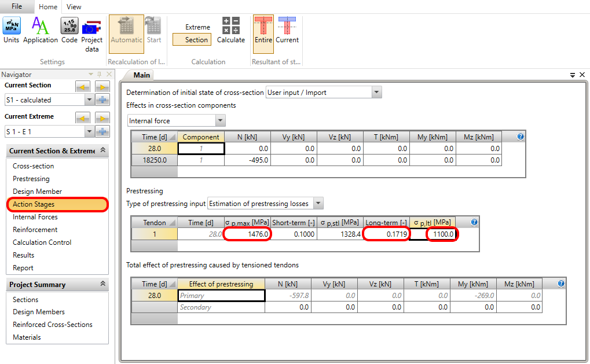Viewport: 590px width, 364px height.
Task: Open the Code settings icon
Action: 69,30
